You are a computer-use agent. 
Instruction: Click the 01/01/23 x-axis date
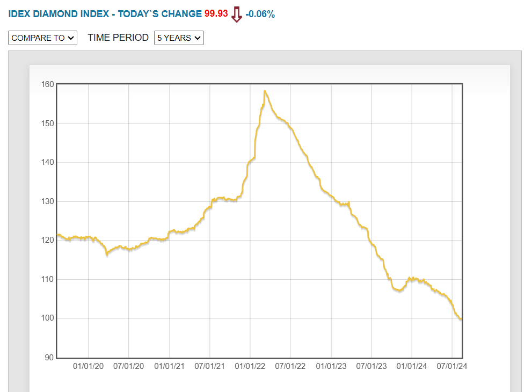coord(331,366)
